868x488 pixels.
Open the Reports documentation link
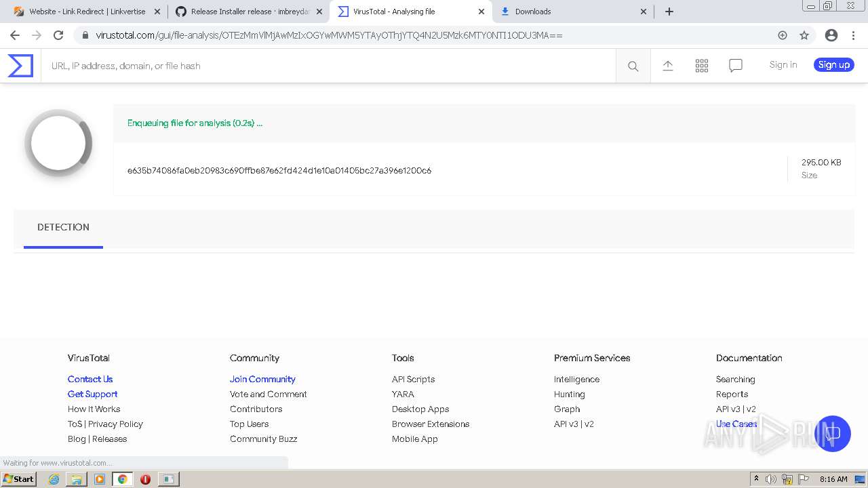[732, 394]
